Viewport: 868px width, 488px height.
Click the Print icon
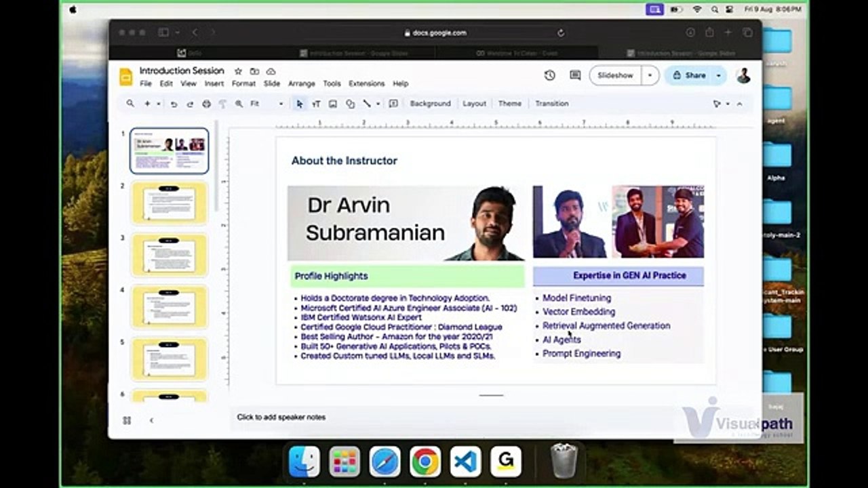[206, 104]
